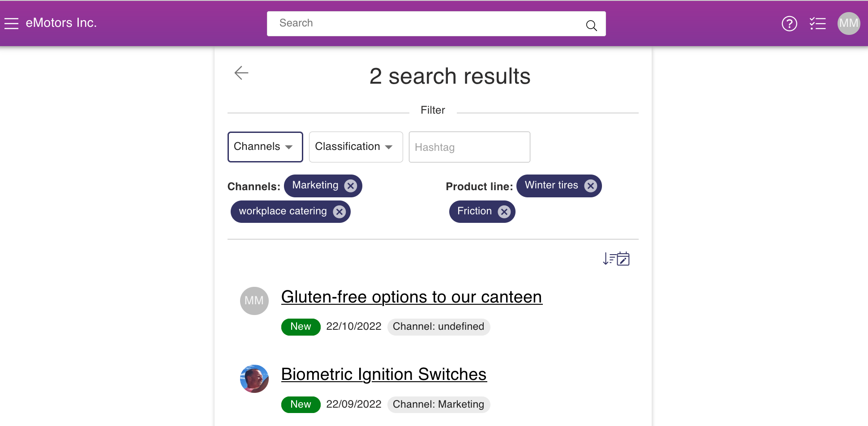This screenshot has width=868, height=426.
Task: Click into the top Search box
Action: (x=436, y=24)
